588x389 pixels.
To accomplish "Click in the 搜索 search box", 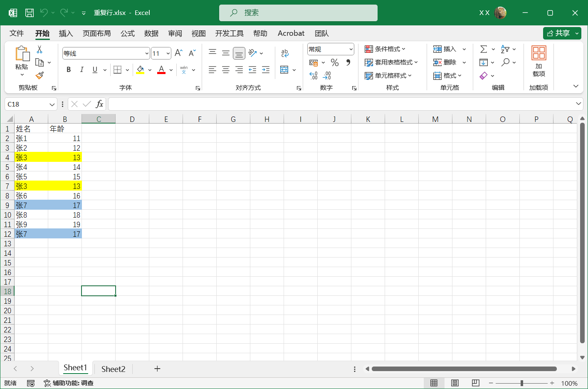I will click(x=298, y=13).
